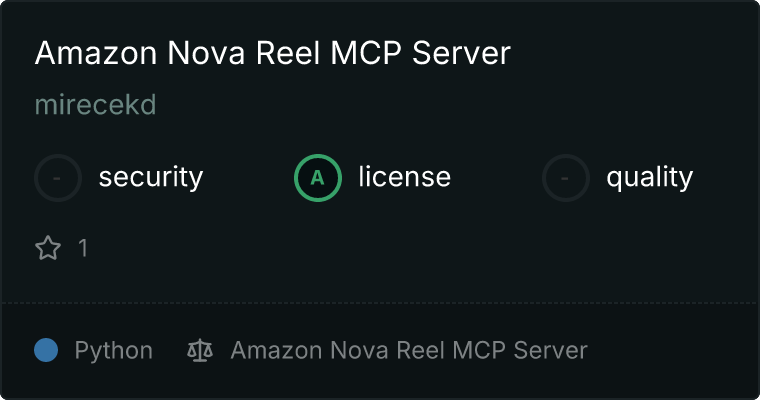Click the letter A inside the green circle
This screenshot has width=760, height=400.
(x=317, y=178)
